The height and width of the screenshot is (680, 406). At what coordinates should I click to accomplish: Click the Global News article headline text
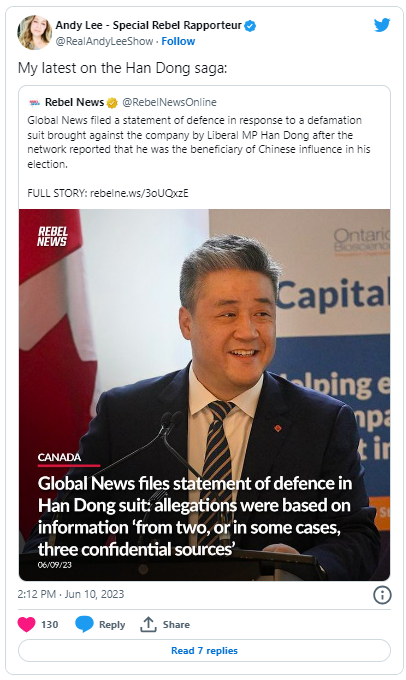pos(195,516)
